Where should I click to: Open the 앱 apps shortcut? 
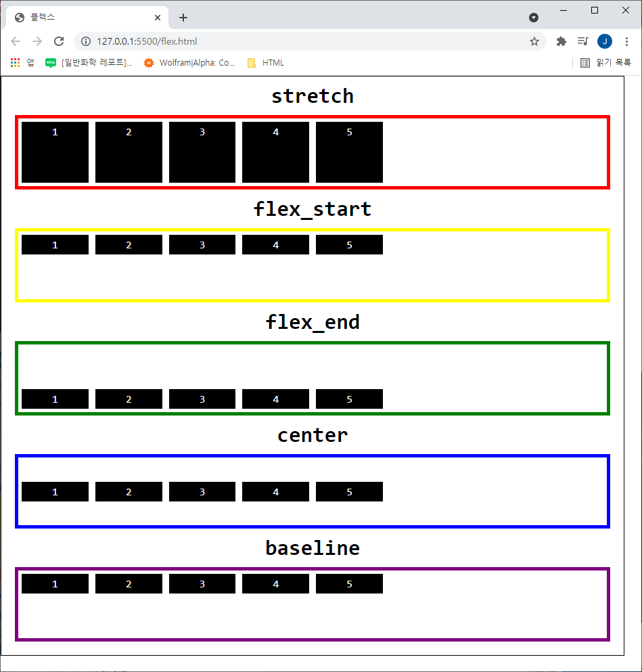[22, 62]
